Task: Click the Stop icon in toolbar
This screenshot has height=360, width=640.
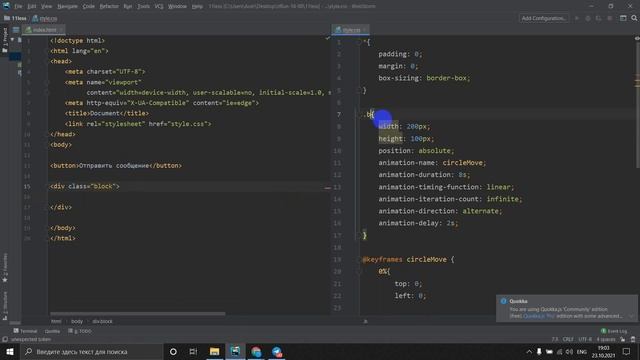Action: (x=609, y=18)
